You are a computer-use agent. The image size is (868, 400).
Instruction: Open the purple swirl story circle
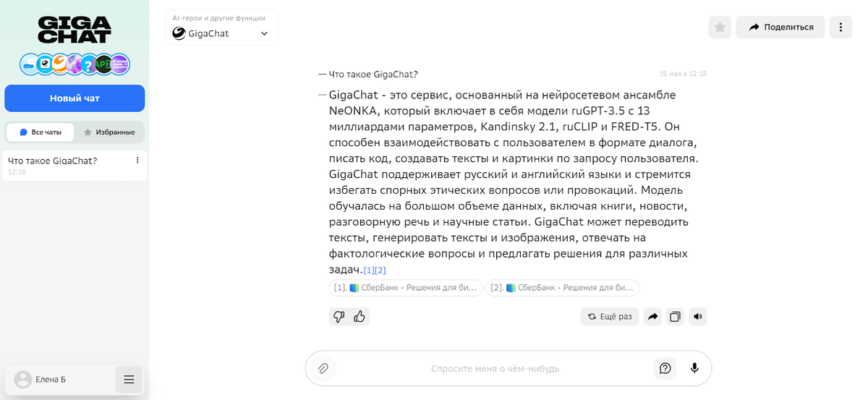75,64
